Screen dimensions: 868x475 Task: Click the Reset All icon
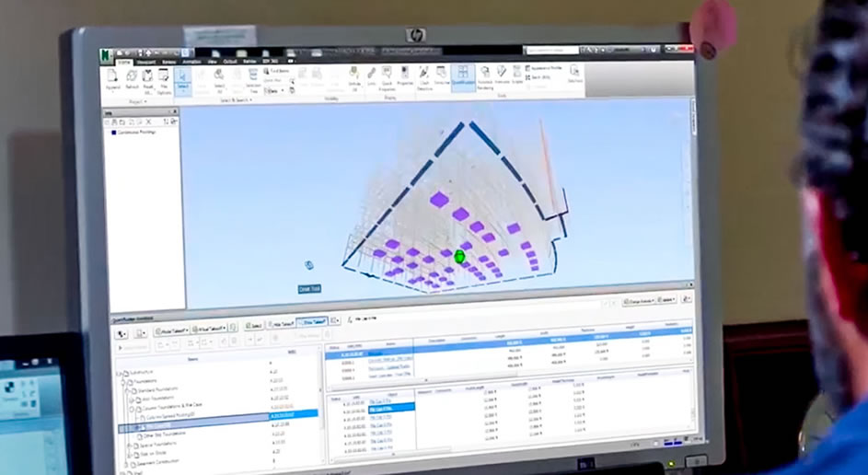click(x=148, y=80)
